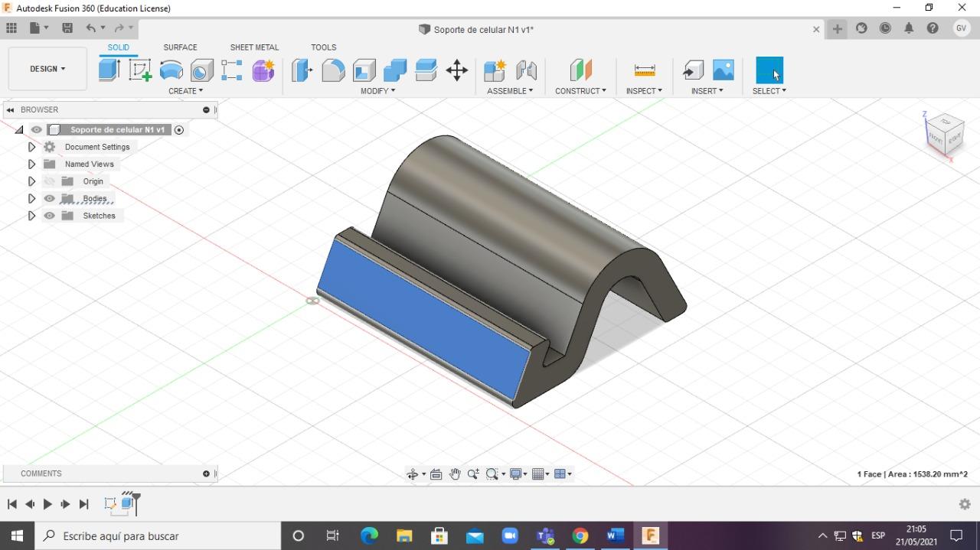Open the SELECT menu dropdown
The image size is (980, 550).
(x=769, y=91)
